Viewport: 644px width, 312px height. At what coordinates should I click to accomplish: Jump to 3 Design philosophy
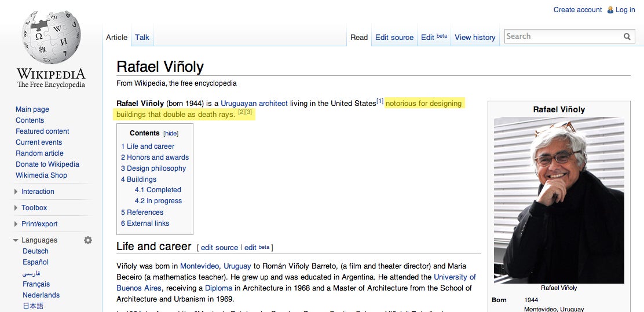coord(153,168)
